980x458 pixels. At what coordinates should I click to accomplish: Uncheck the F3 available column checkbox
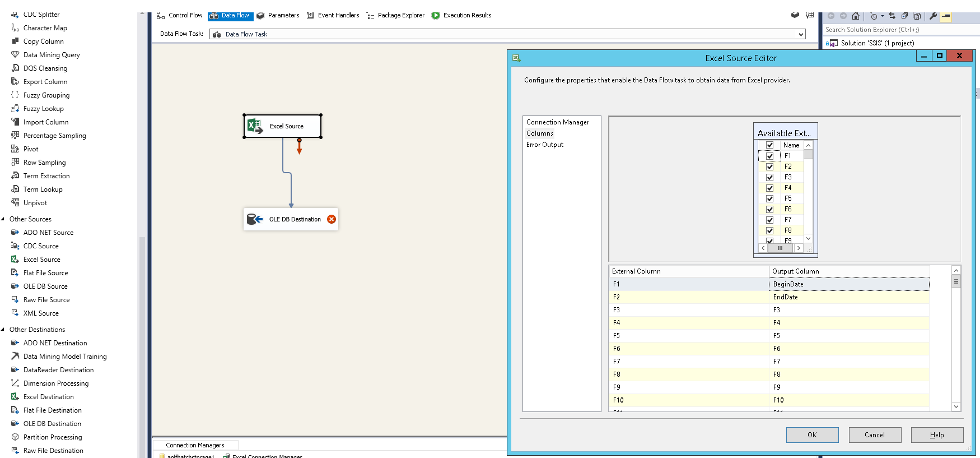coord(769,177)
